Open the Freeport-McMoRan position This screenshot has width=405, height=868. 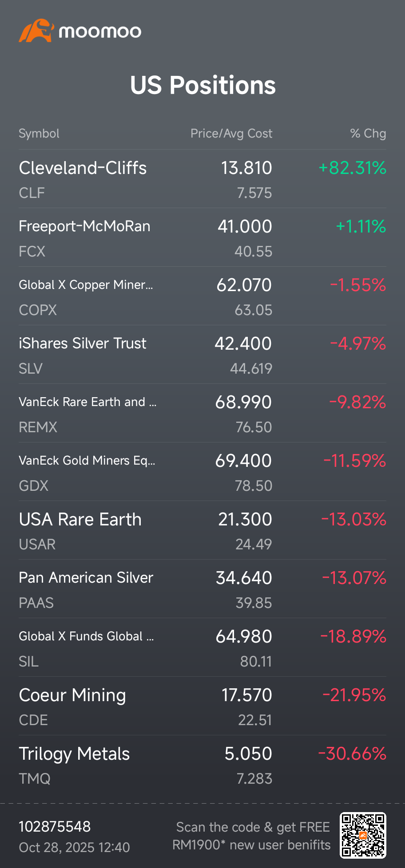tap(84, 226)
